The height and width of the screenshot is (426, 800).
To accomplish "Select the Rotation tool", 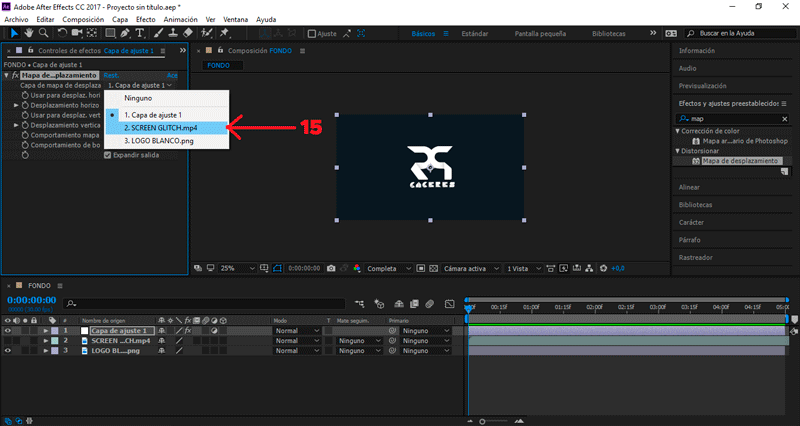I will [62, 33].
